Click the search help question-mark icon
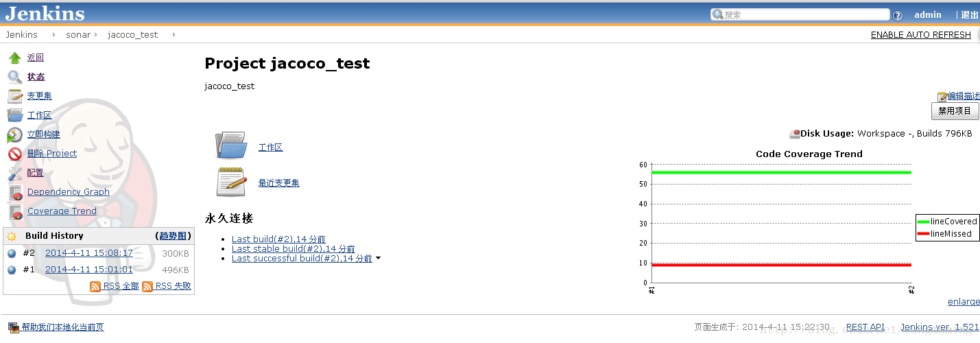 pyautogui.click(x=898, y=15)
